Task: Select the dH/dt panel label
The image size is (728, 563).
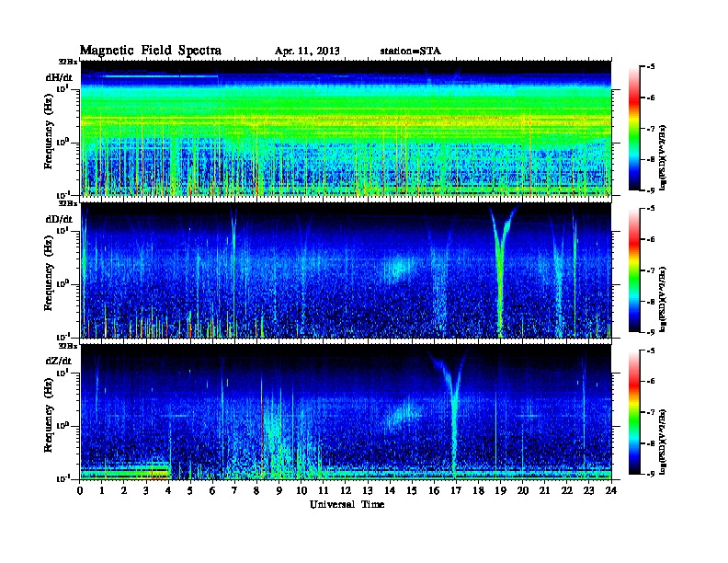Action: click(x=59, y=77)
